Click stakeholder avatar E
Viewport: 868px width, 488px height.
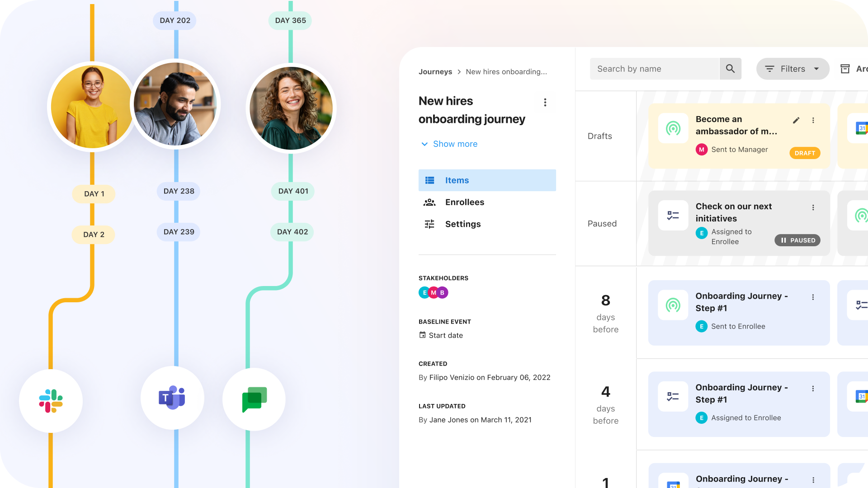pos(424,293)
